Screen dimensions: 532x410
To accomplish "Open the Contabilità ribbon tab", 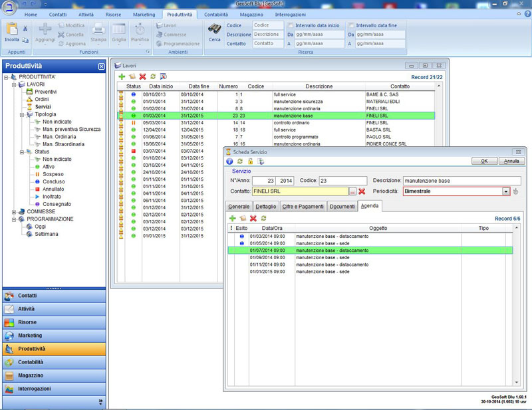I will pyautogui.click(x=216, y=14).
